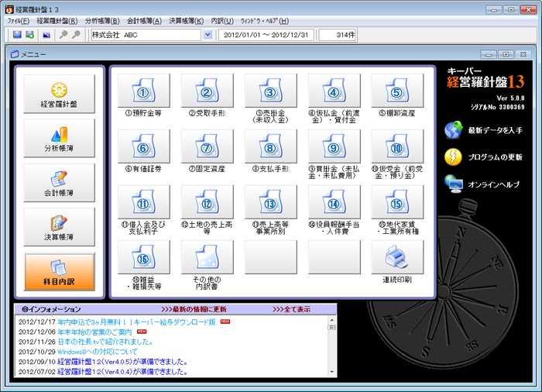Image resolution: width=542 pixels, height=392 pixels.
Task: Open ⑬売上高等事業所別 breakdown
Action: 271,202
